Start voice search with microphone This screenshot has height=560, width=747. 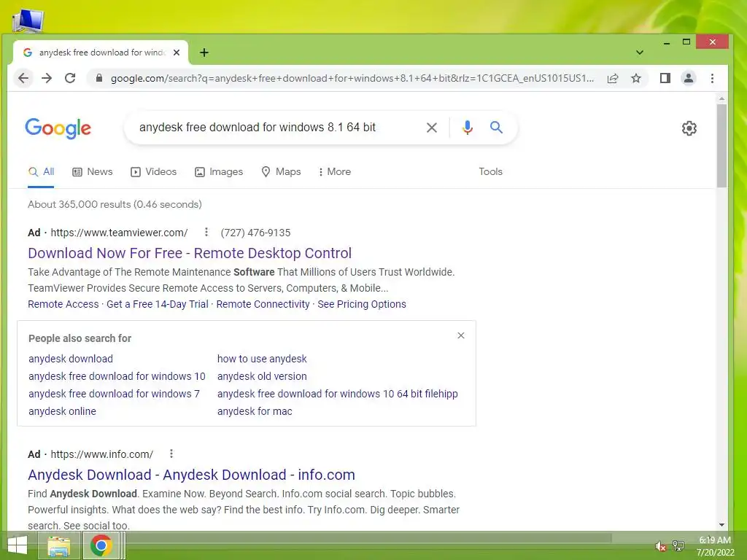tap(468, 128)
